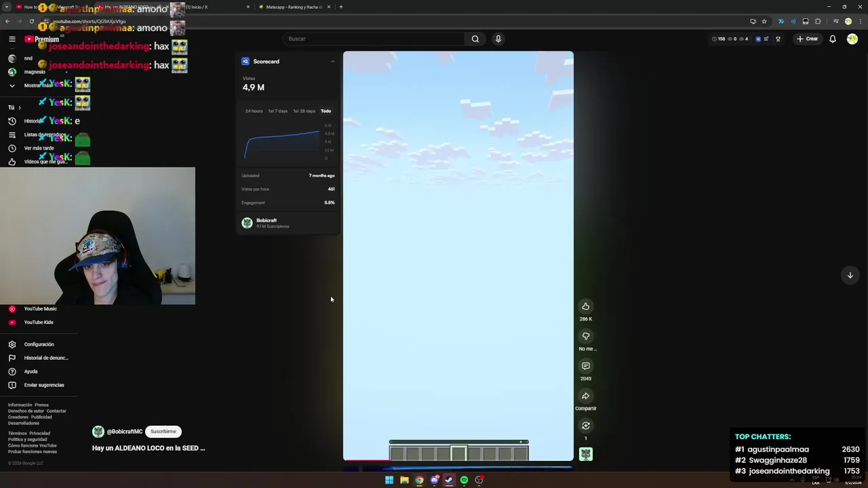This screenshot has height=488, width=868.
Task: Expand sidebar with Mostrar más
Action: [37, 85]
